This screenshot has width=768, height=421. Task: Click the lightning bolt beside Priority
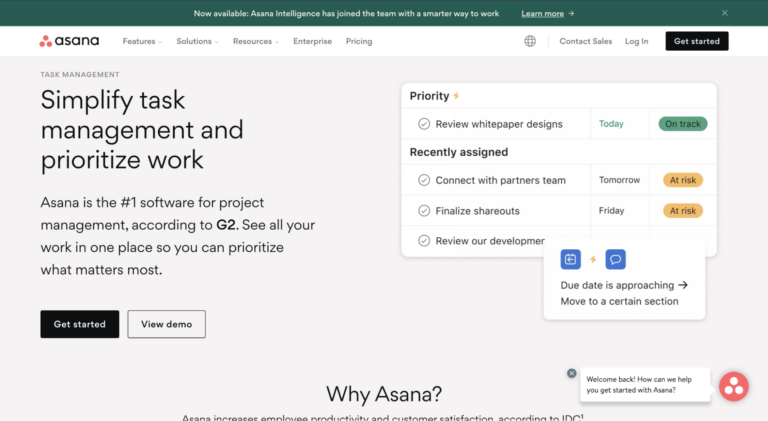tap(457, 96)
